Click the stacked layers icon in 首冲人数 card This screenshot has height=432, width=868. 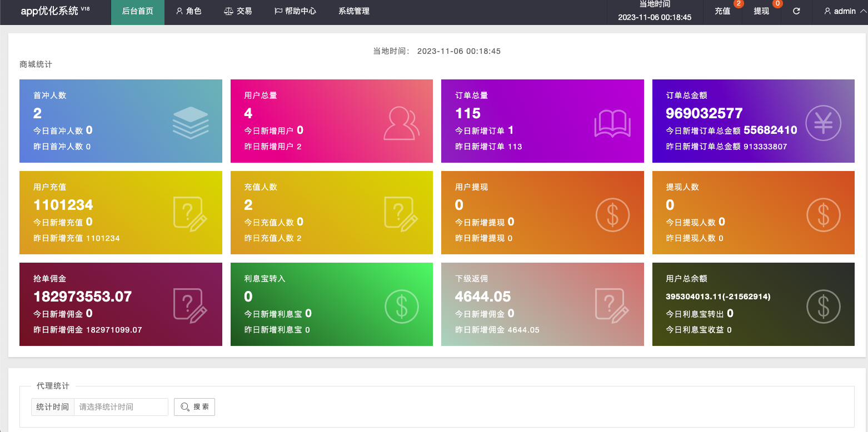190,123
